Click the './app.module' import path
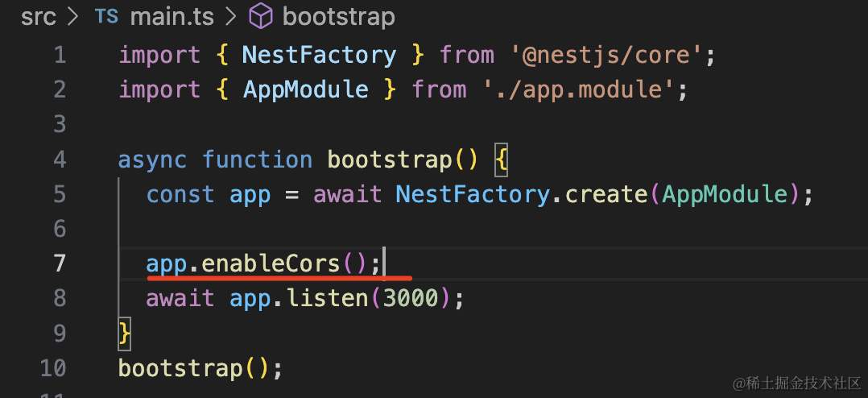 pos(577,89)
